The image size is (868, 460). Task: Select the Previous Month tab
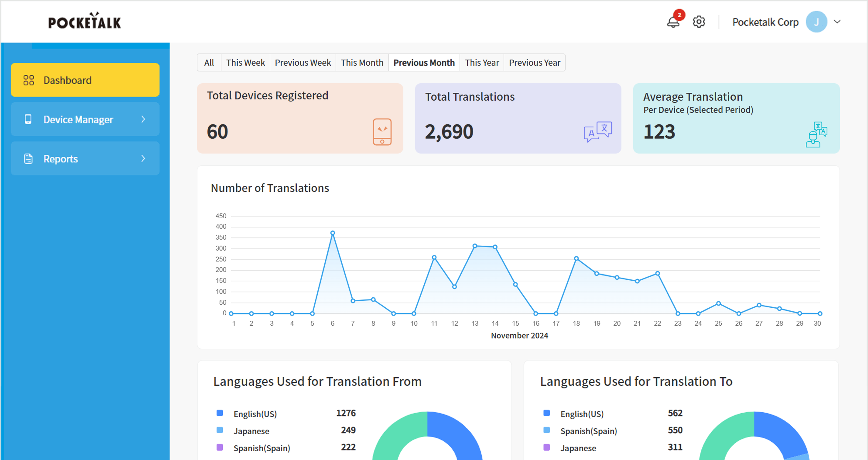coord(424,63)
